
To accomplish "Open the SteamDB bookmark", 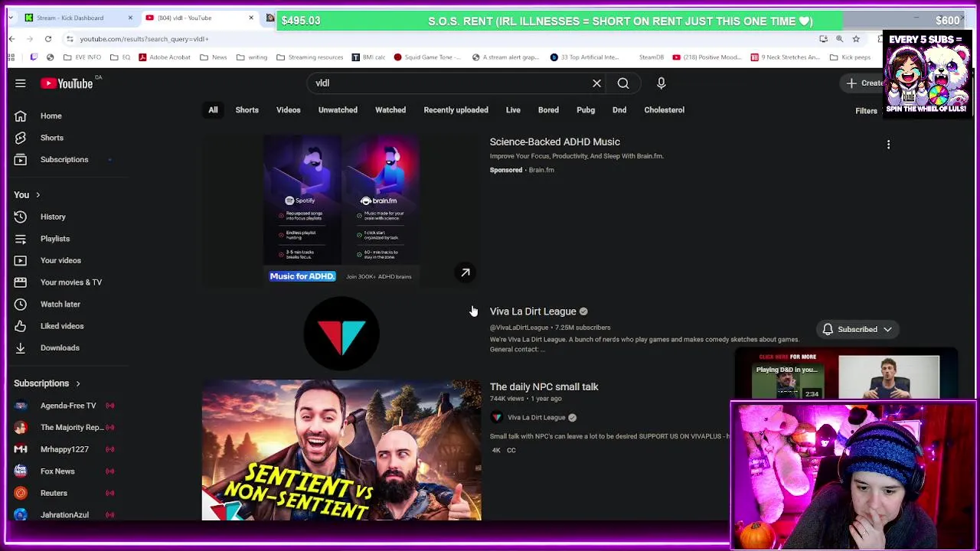I will pyautogui.click(x=652, y=57).
